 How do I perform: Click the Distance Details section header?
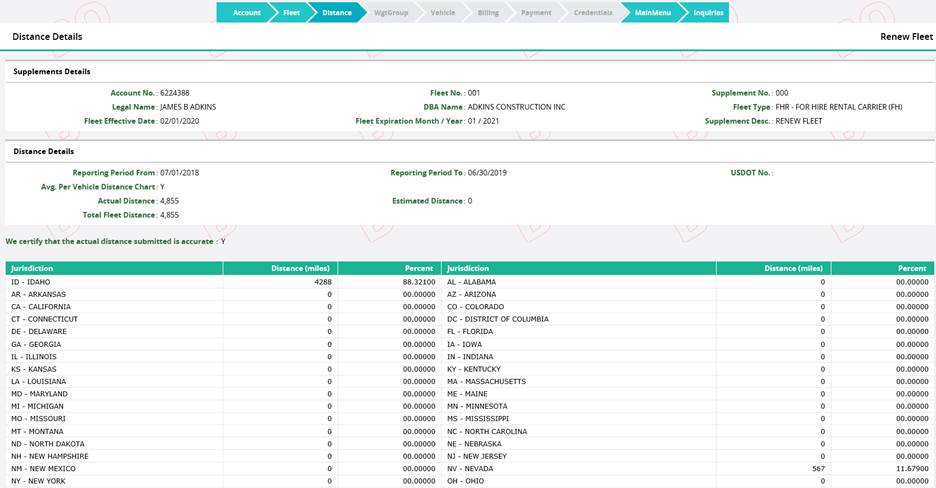[43, 151]
